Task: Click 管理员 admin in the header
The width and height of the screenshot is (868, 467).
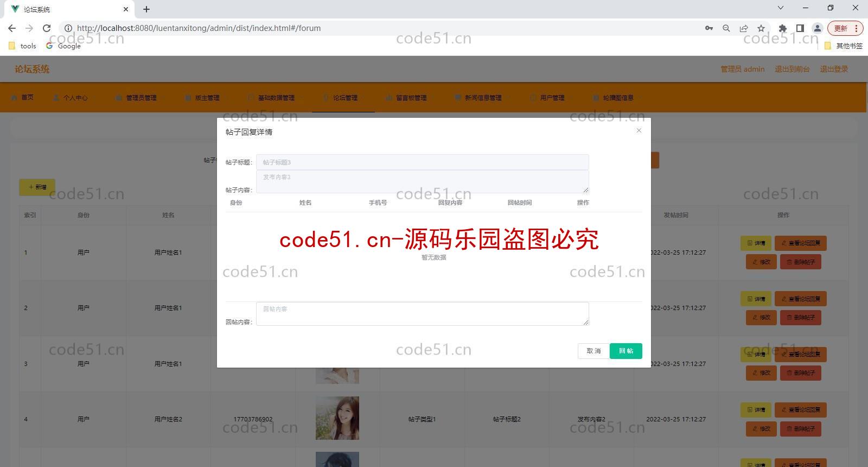Action: coord(742,69)
